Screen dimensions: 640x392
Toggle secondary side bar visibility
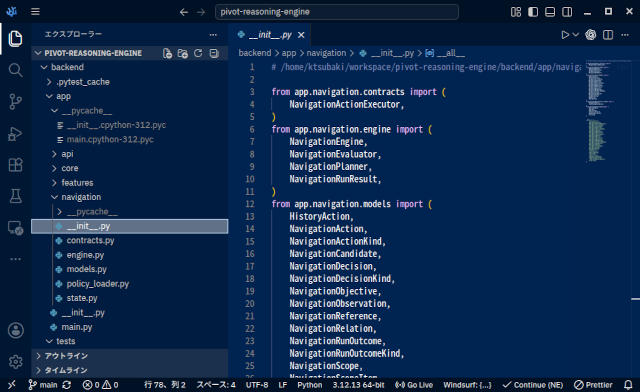point(567,12)
